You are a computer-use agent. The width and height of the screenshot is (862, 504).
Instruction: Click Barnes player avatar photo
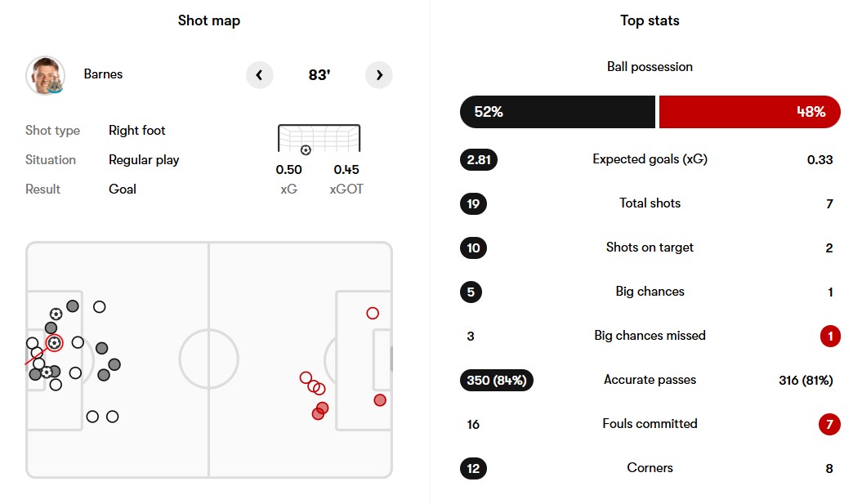(x=46, y=75)
